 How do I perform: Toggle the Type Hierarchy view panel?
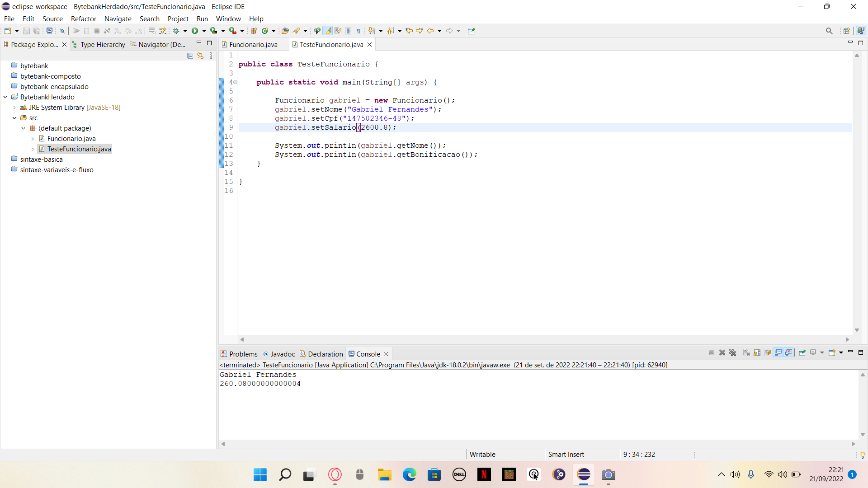(103, 44)
